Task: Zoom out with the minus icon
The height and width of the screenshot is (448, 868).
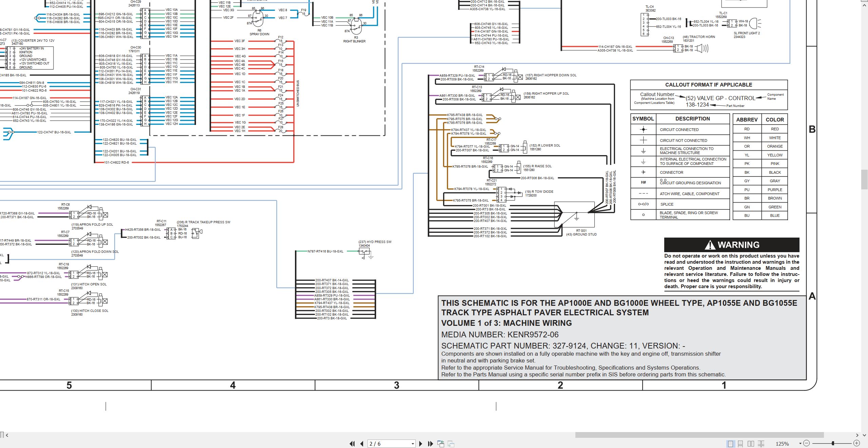Action: point(806,443)
